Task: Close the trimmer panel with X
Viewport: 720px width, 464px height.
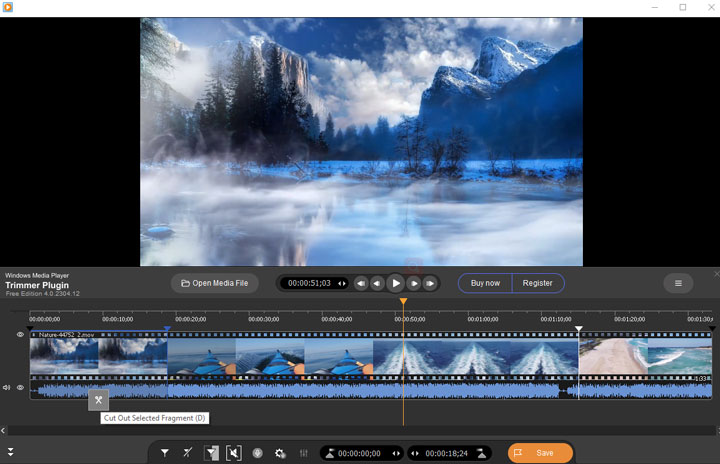Action: pos(717,274)
